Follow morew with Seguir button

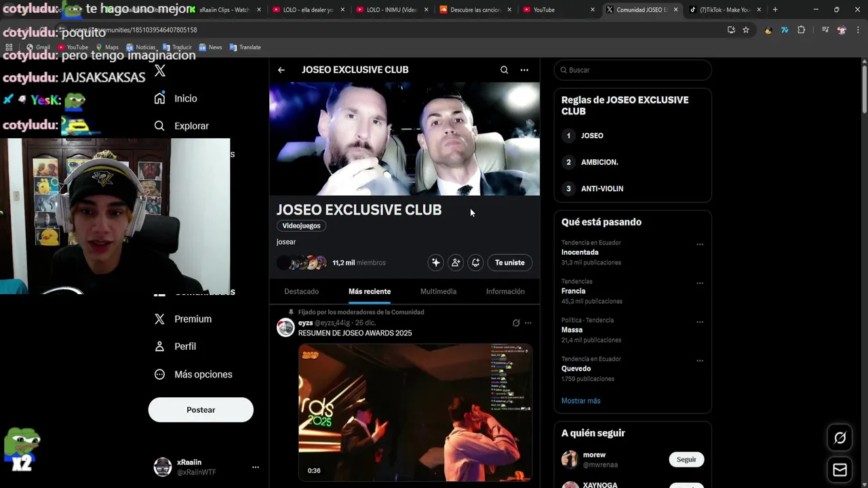(x=686, y=460)
